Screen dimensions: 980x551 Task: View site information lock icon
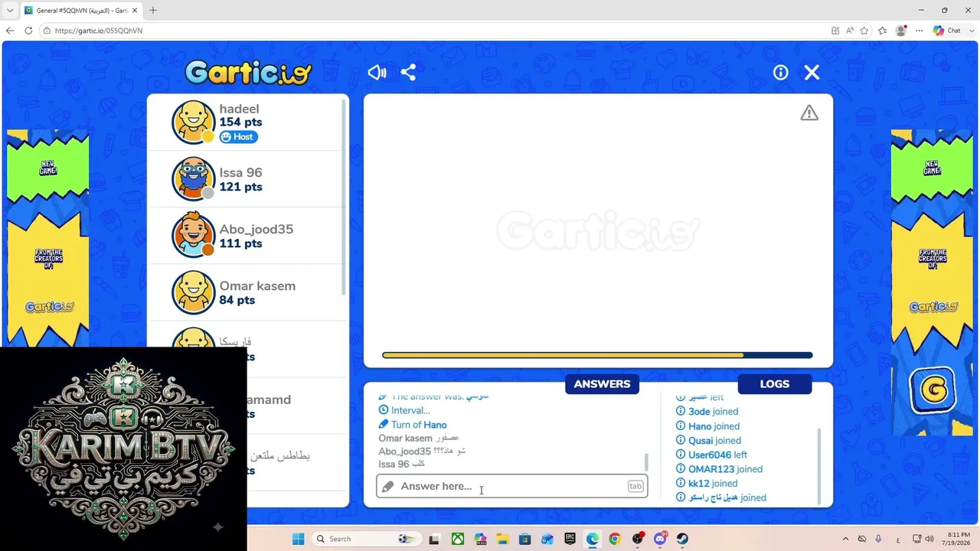click(x=47, y=31)
